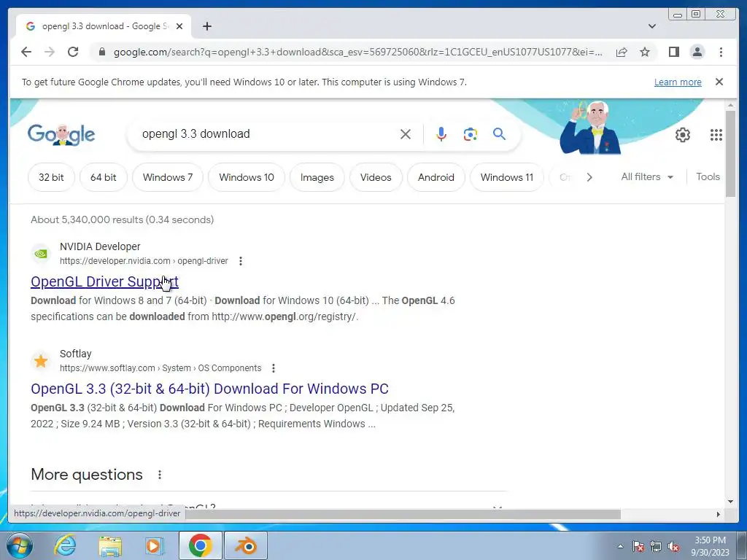
Task: Switch to Blender from the taskbar
Action: tap(246, 545)
